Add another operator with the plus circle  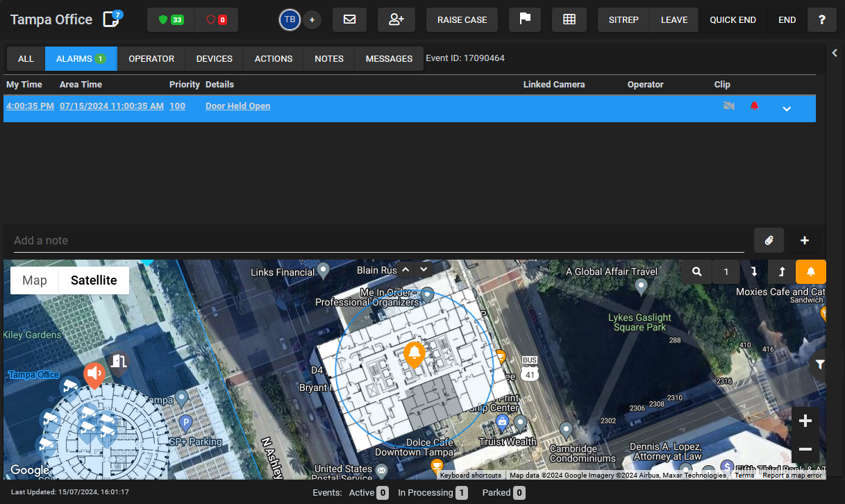coord(312,20)
